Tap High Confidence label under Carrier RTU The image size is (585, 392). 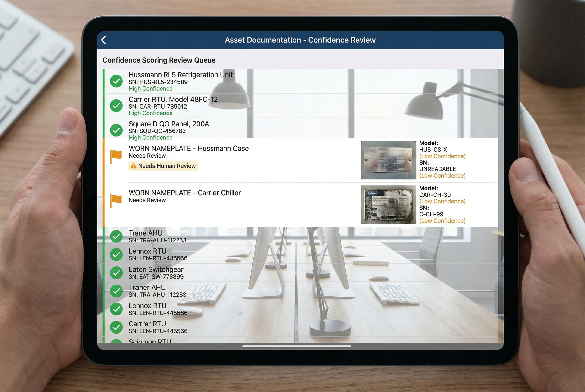tap(150, 113)
